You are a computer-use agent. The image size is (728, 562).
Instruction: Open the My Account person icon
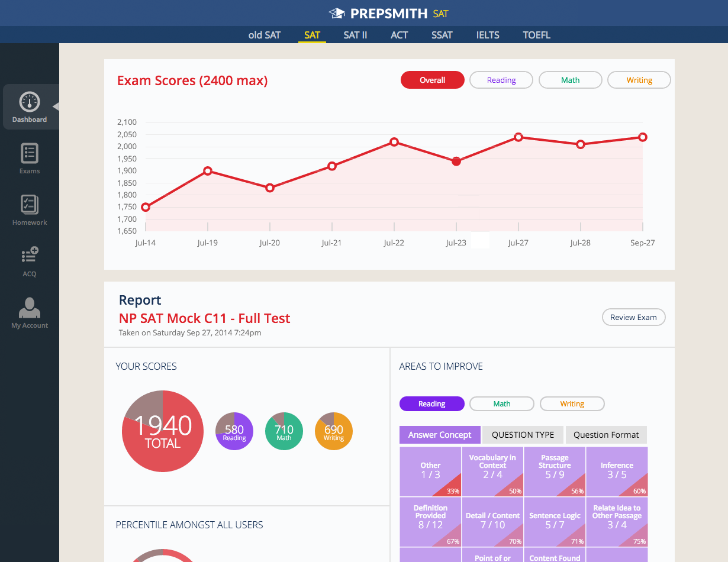30,308
